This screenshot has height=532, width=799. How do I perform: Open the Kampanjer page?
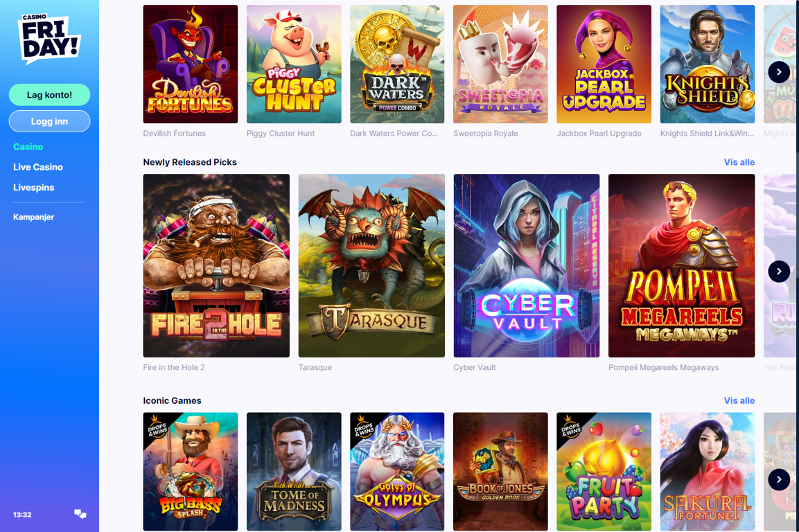point(34,217)
